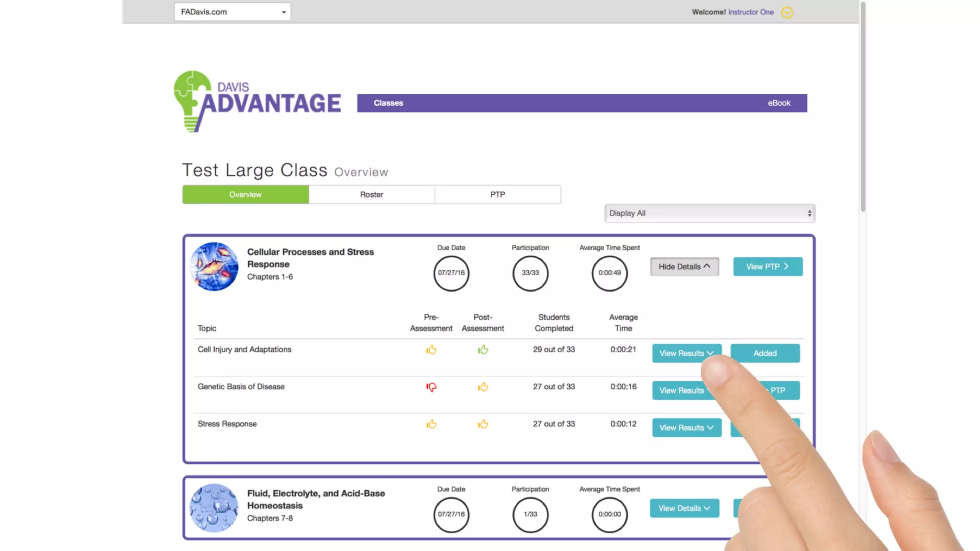This screenshot has height=551, width=980.
Task: Click View PTP button for Cellular Processes
Action: (x=768, y=267)
